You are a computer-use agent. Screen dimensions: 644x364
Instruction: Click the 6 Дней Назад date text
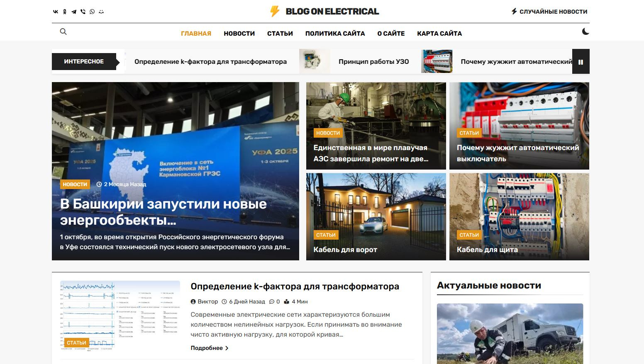point(247,302)
